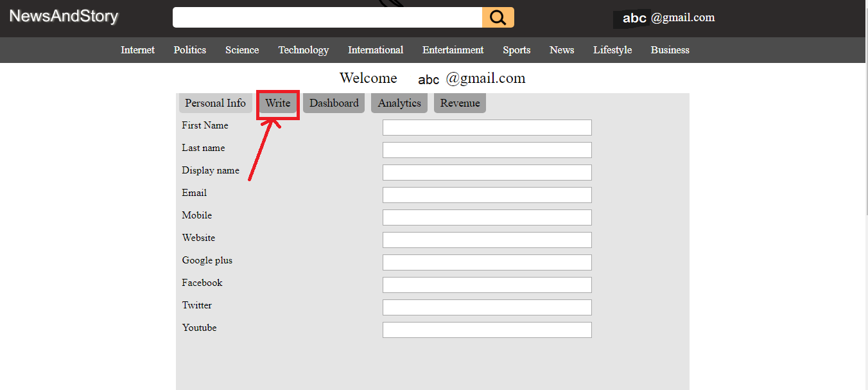Click the orange search magnifier button
The width and height of the screenshot is (868, 390).
click(x=498, y=17)
